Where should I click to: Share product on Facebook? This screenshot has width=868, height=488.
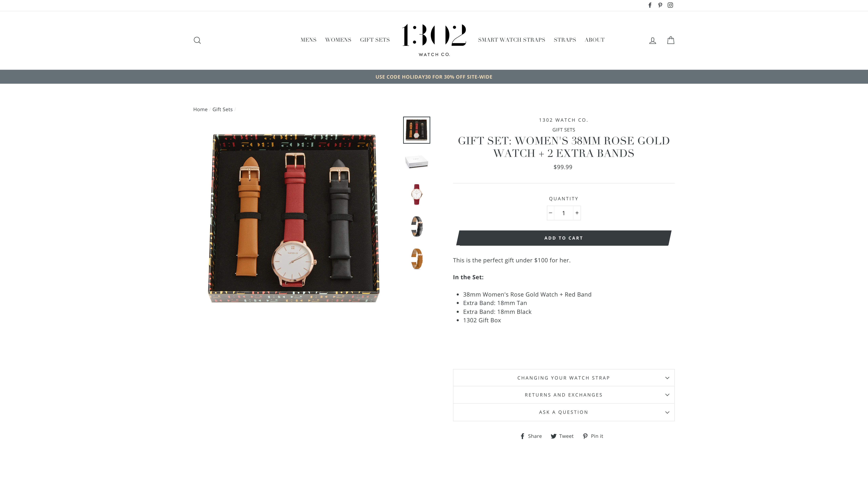coord(531,436)
